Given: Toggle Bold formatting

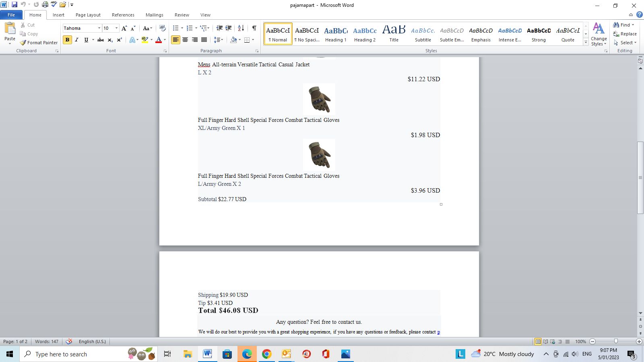Looking at the screenshot, I should (67, 40).
